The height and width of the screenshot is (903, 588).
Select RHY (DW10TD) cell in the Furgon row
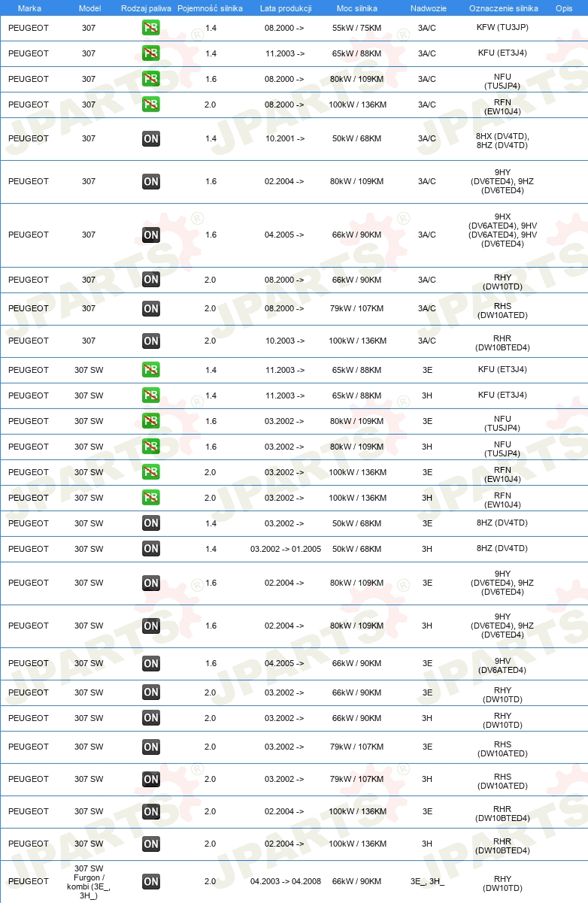click(x=502, y=883)
